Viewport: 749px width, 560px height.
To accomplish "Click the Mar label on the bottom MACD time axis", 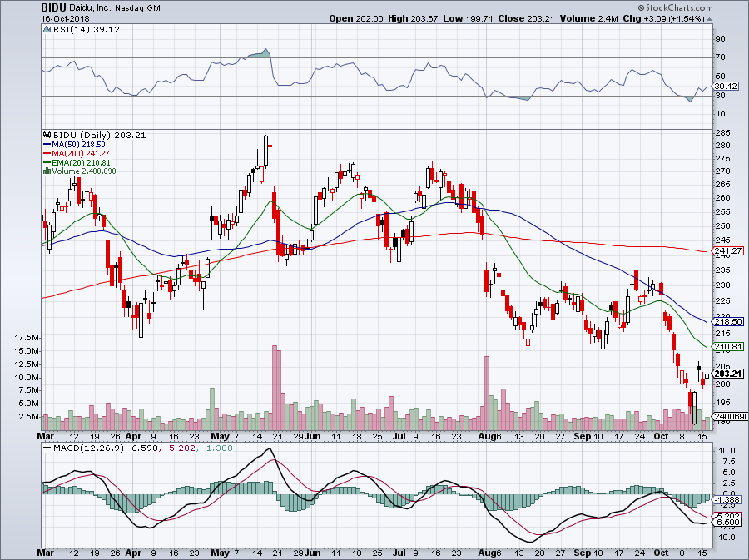I will click(46, 553).
